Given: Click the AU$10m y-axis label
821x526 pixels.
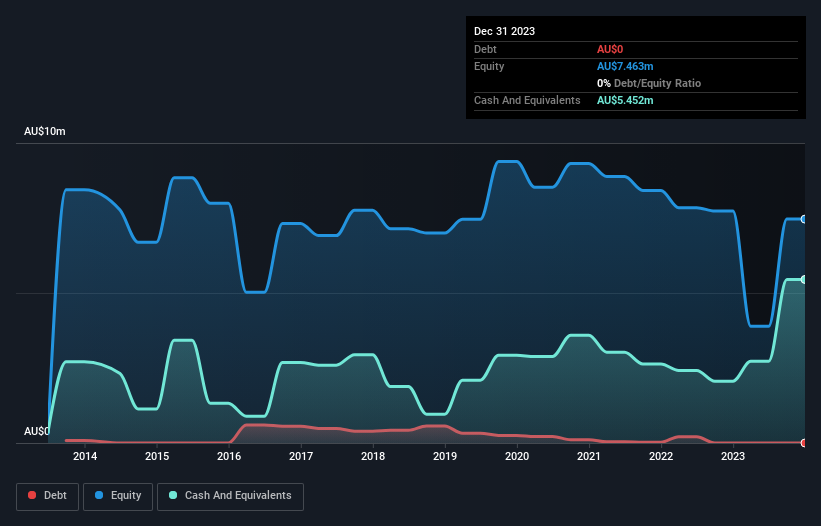Looking at the screenshot, I should (x=45, y=131).
